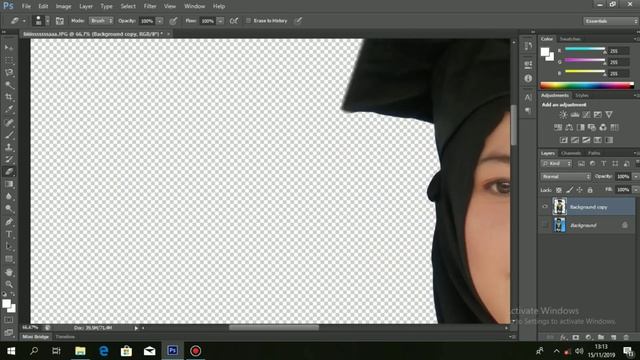Open the Opacity slider dropdown in options bar
The width and height of the screenshot is (640, 360).
160,21
